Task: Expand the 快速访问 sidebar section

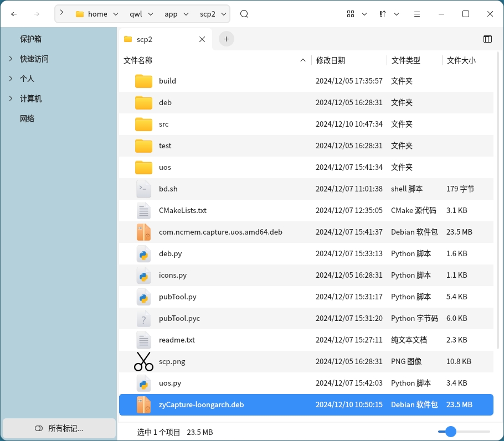Action: pyautogui.click(x=11, y=59)
